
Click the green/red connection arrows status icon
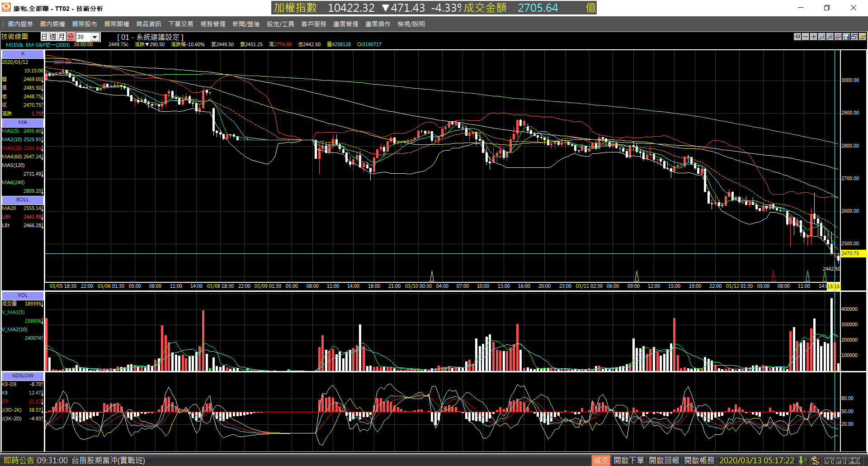[803, 461]
